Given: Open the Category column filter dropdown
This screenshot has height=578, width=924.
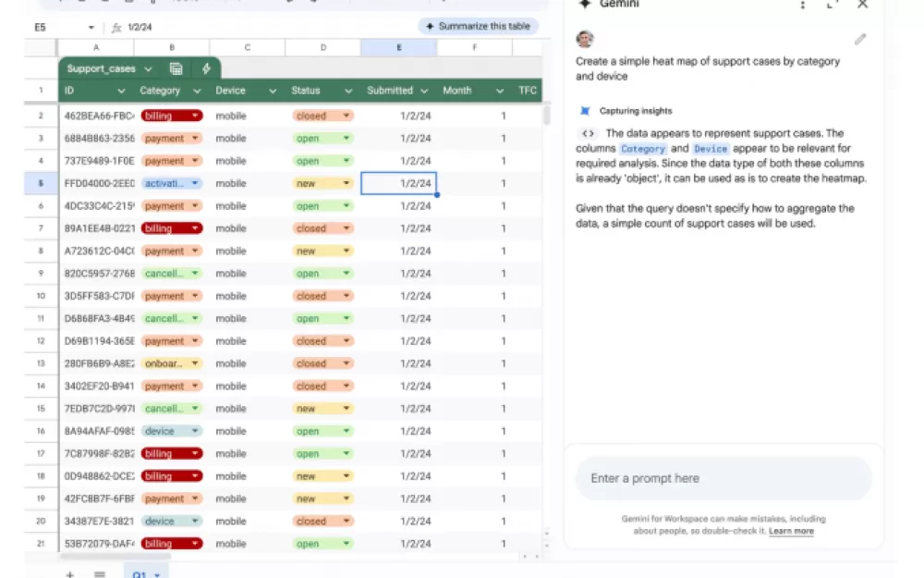Looking at the screenshot, I should pyautogui.click(x=197, y=91).
